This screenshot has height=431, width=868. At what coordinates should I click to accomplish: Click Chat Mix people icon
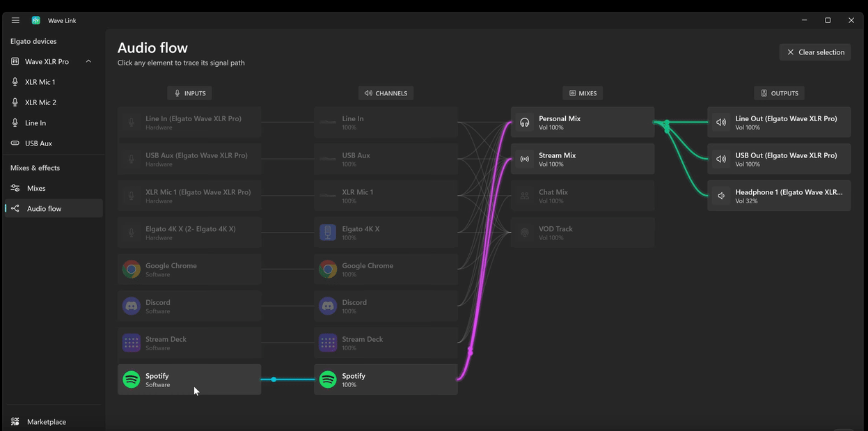click(525, 196)
